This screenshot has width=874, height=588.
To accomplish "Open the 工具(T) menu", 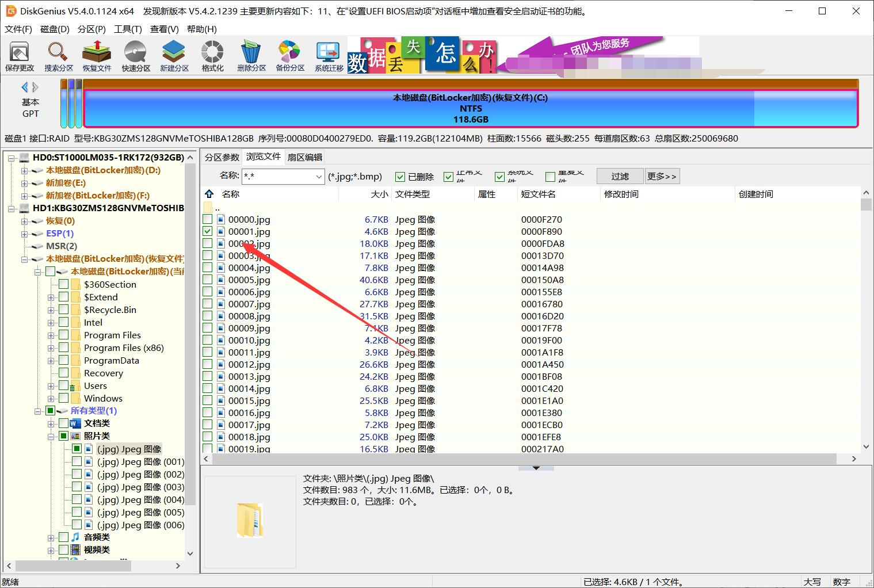I will point(128,29).
